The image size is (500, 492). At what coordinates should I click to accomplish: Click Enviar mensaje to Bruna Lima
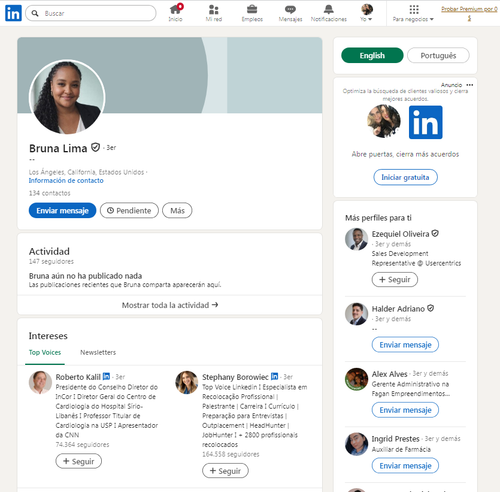[62, 211]
